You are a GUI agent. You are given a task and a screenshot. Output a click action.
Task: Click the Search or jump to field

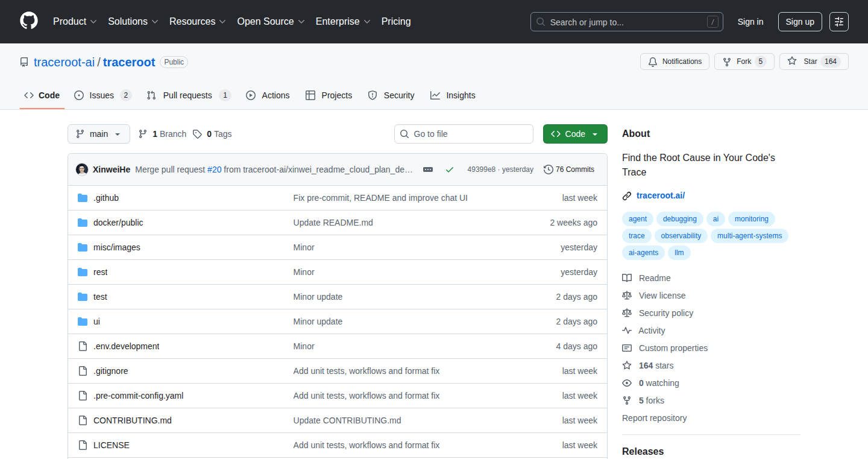627,22
